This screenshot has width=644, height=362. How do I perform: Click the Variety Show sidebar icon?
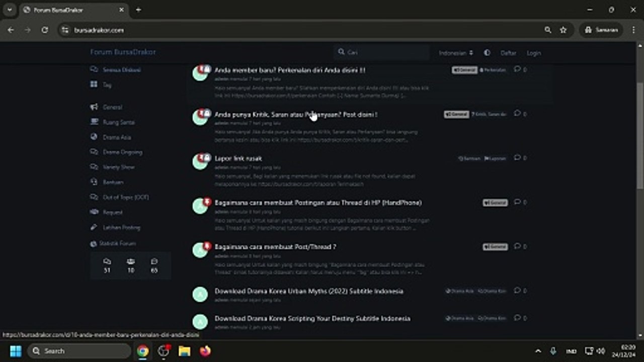pyautogui.click(x=94, y=167)
